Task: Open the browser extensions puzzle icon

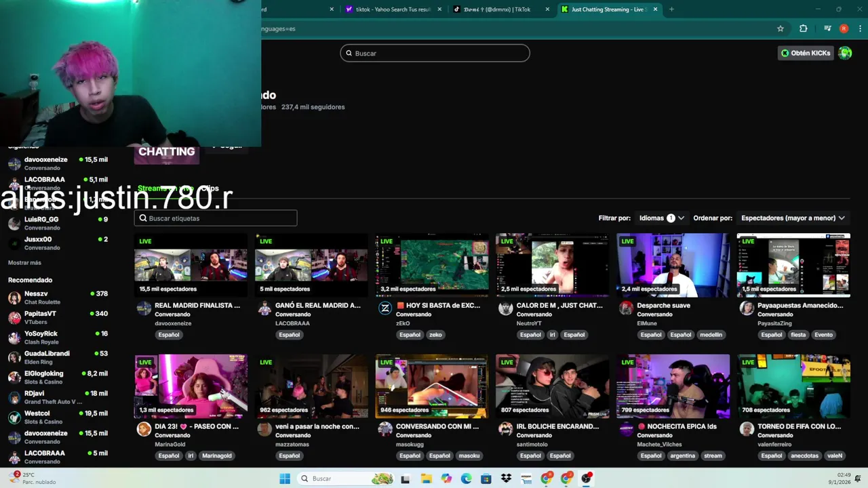Action: click(804, 28)
